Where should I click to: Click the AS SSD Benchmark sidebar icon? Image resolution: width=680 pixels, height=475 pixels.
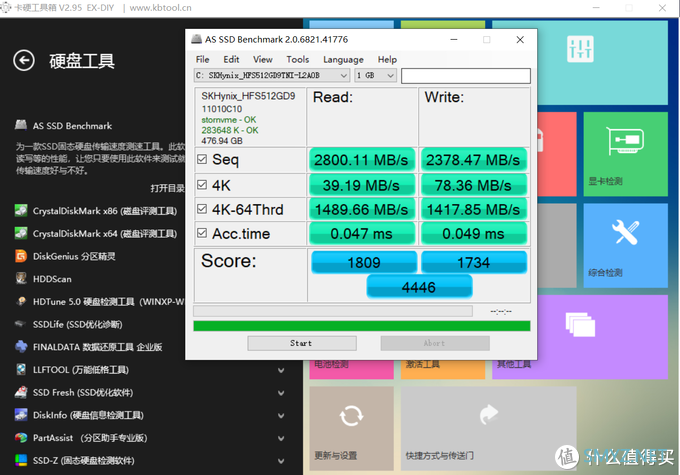[21, 125]
